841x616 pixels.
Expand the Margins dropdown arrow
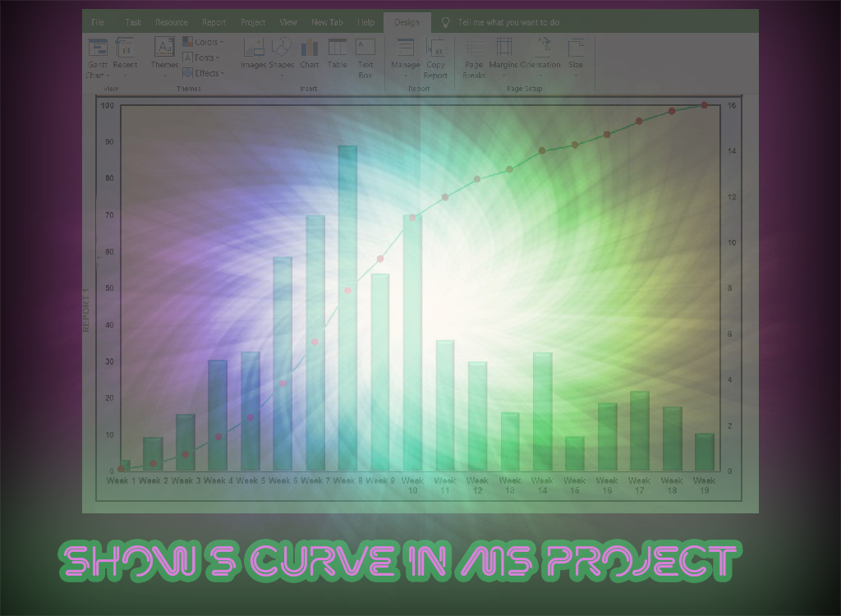click(x=503, y=76)
